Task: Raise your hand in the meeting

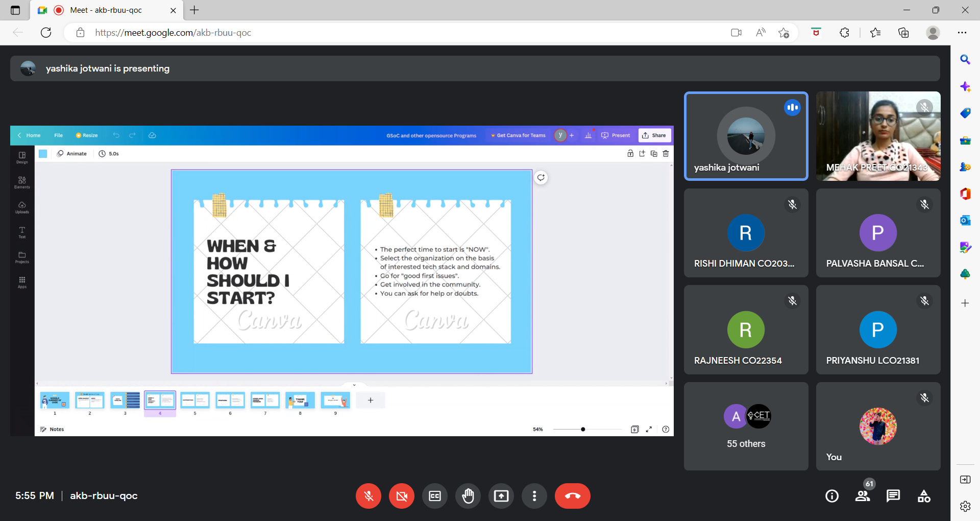Action: 468,496
